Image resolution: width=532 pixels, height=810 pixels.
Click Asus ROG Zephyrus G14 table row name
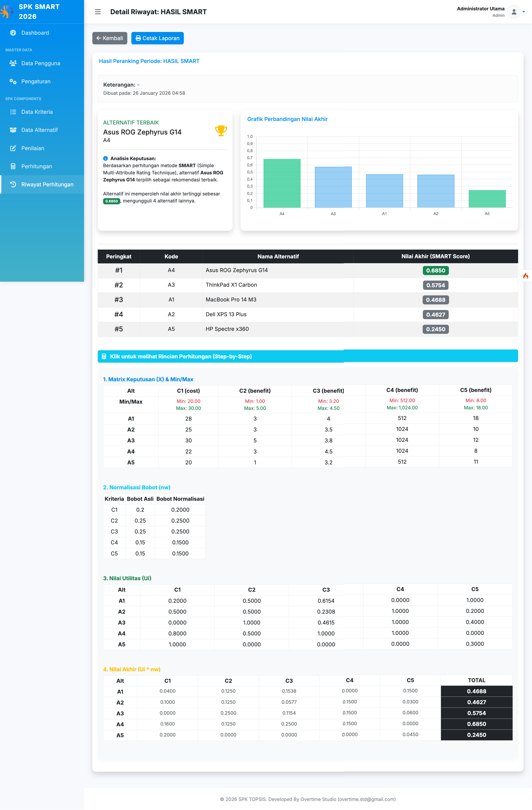(x=237, y=270)
